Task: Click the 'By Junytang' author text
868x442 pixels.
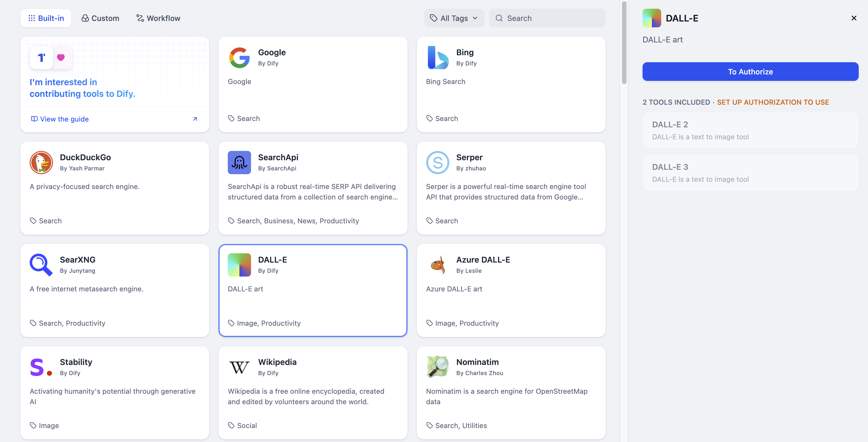Action: point(77,270)
